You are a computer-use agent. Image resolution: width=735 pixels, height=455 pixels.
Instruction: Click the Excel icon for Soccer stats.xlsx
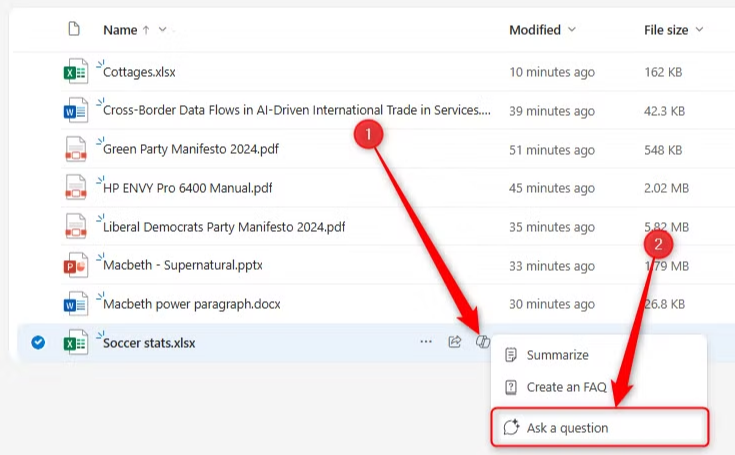pos(75,343)
